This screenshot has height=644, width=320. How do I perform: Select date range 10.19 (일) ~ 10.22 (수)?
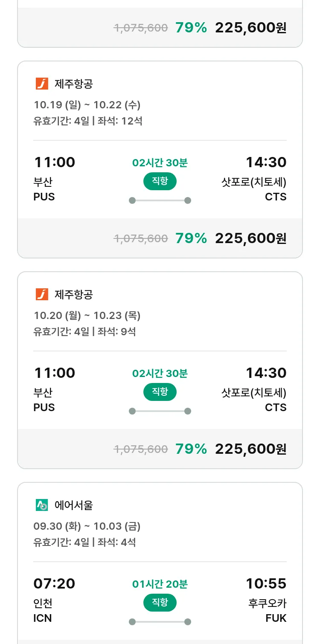pyautogui.click(x=87, y=104)
